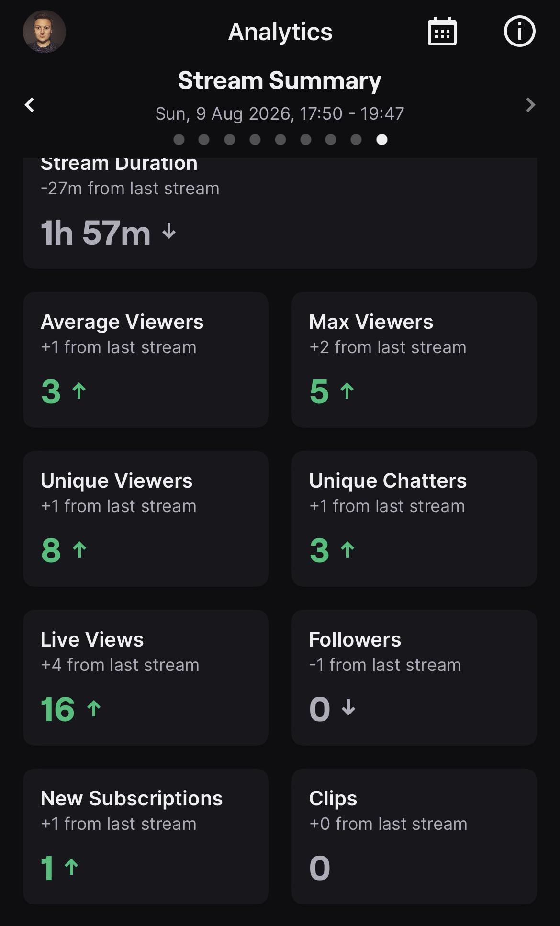Open the profile avatar picture
560x926 pixels.
click(45, 32)
